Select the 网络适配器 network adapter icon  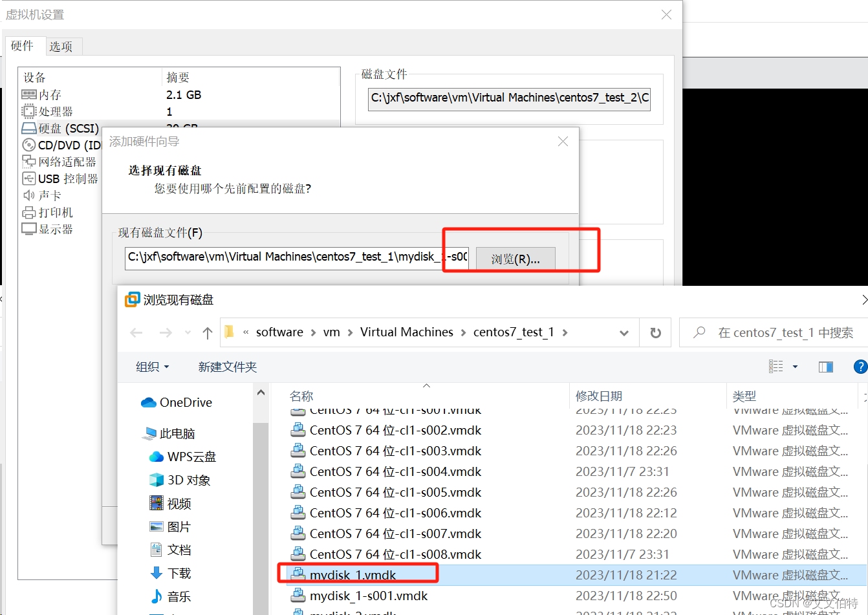[29, 161]
